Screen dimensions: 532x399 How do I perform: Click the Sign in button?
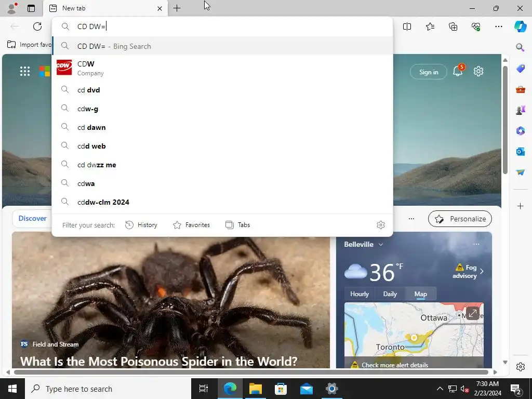tap(429, 72)
